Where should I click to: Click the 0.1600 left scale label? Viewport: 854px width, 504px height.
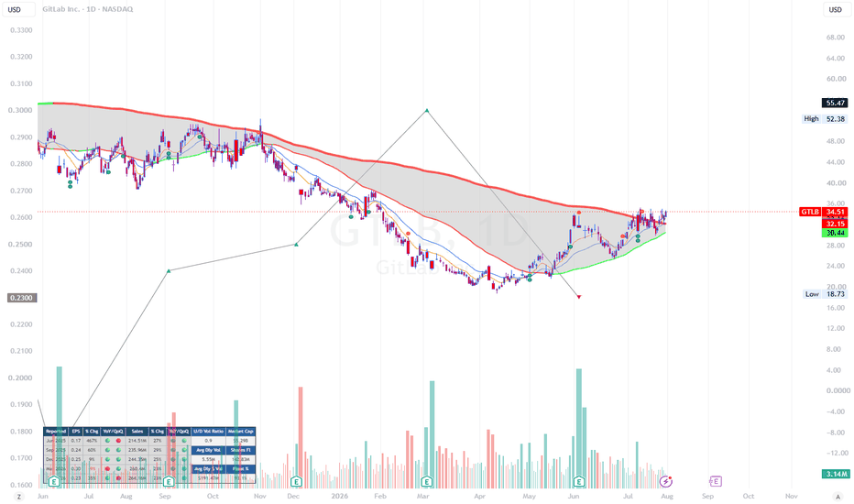click(21, 485)
